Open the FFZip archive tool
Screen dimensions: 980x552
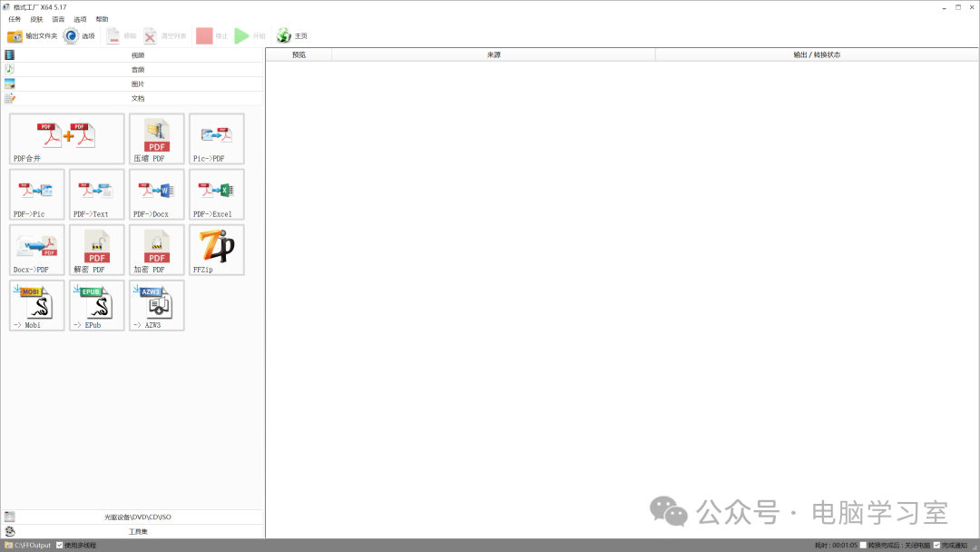coord(217,250)
